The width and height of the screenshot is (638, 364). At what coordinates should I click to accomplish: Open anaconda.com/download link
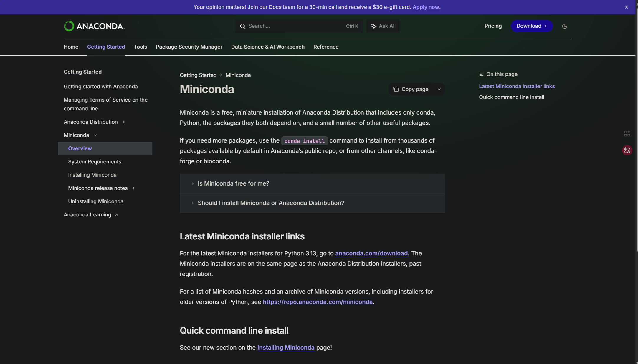(371, 253)
